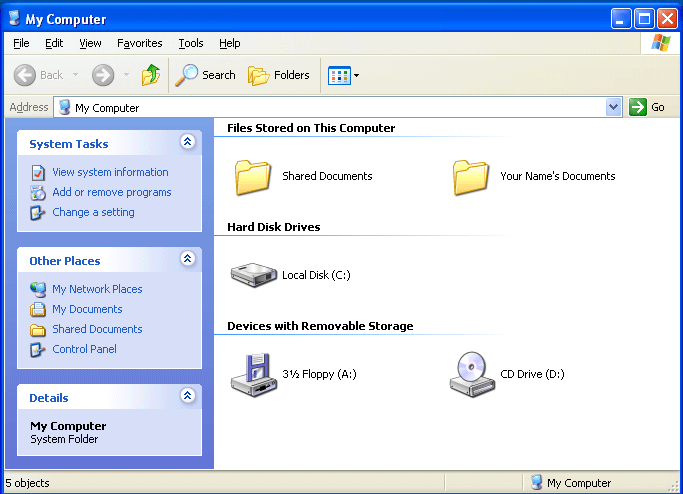Click the My Documents sidebar icon
This screenshot has width=683, height=494.
(38, 309)
